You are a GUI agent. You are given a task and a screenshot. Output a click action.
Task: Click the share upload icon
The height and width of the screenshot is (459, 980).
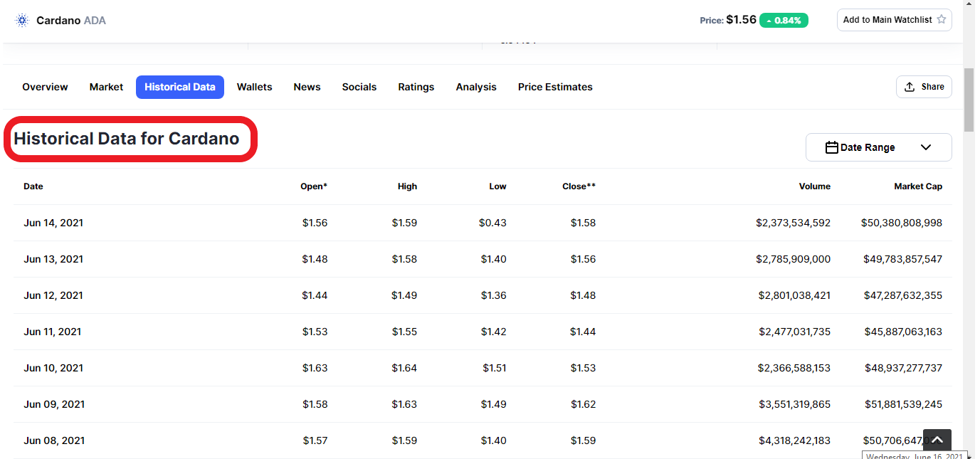(910, 87)
